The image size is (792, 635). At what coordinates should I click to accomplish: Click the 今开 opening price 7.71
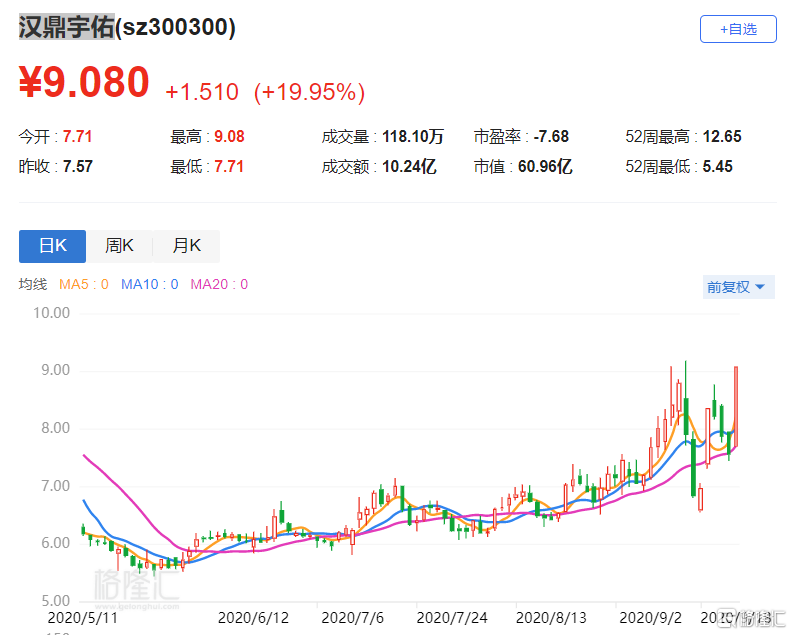[x=77, y=136]
